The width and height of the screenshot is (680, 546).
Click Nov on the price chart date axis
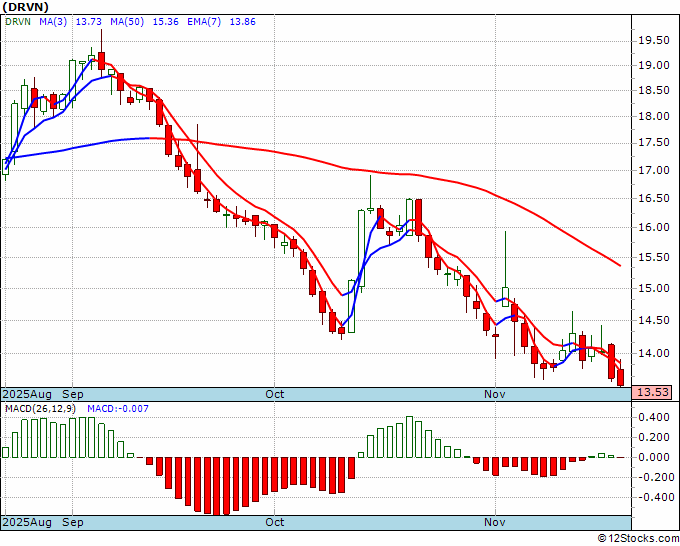495,394
